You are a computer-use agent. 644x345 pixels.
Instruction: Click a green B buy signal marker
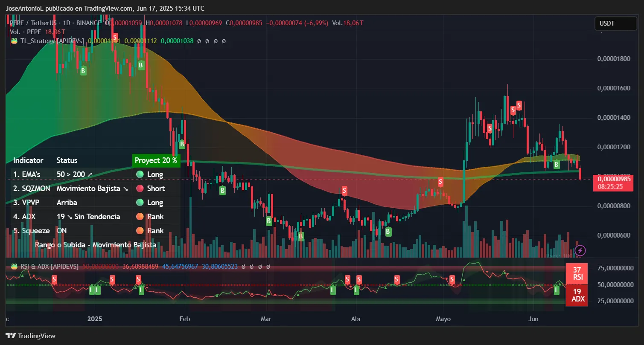click(x=222, y=190)
